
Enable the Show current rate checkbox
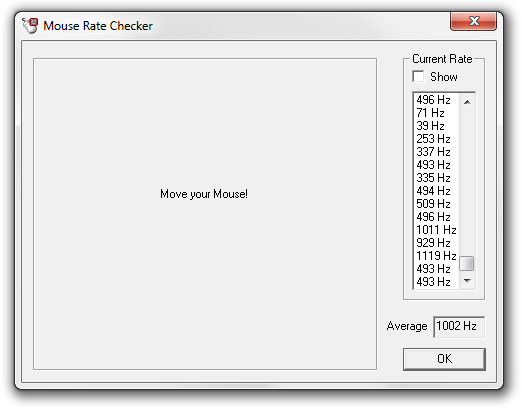[418, 77]
